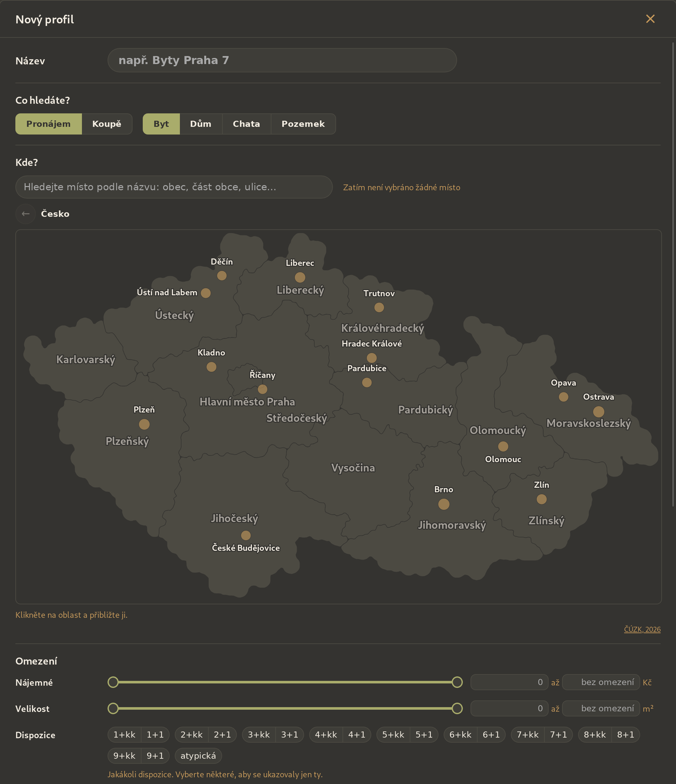This screenshot has height=784, width=676.
Task: Switch to Koupě offer type
Action: point(107,124)
